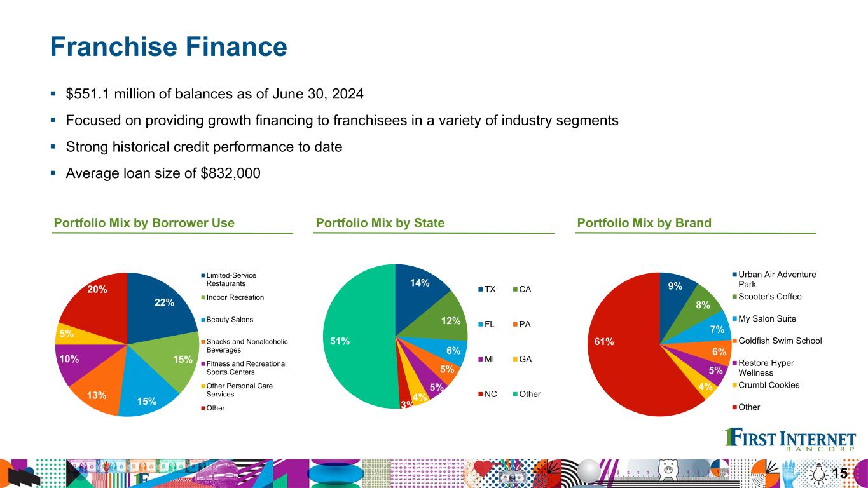Image resolution: width=868 pixels, height=488 pixels.
Task: Click the "Focused on providing growth financing" bullet
Action: tap(342, 120)
